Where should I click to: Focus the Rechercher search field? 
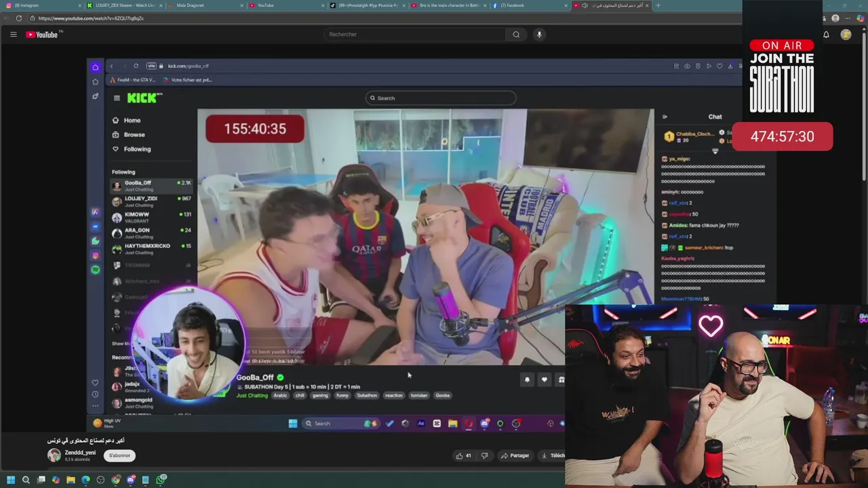tap(414, 35)
